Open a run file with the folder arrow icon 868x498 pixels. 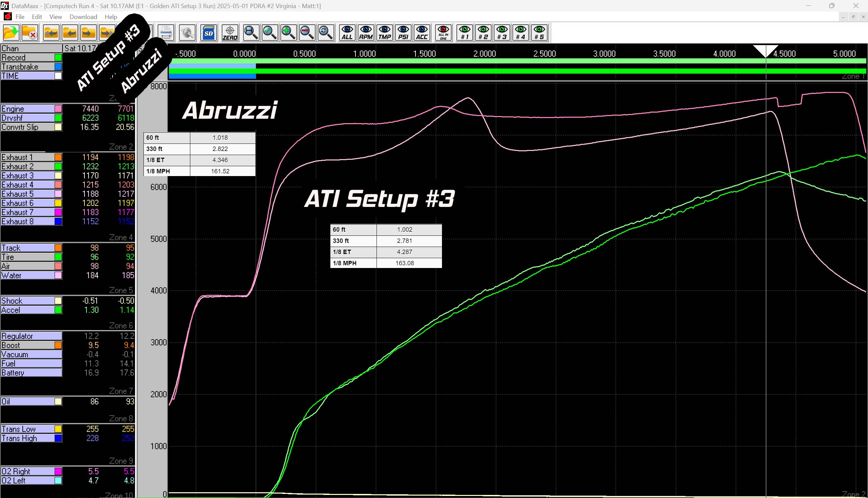(x=11, y=33)
